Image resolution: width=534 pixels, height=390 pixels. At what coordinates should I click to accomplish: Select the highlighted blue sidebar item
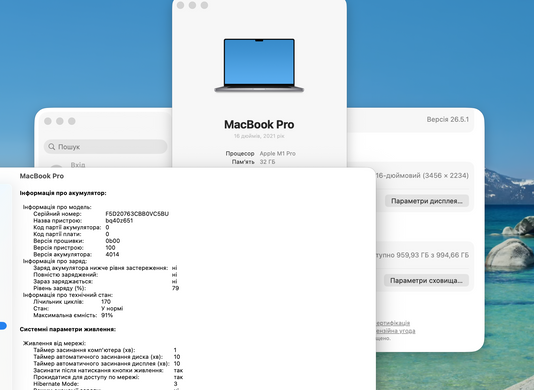(x=3, y=326)
